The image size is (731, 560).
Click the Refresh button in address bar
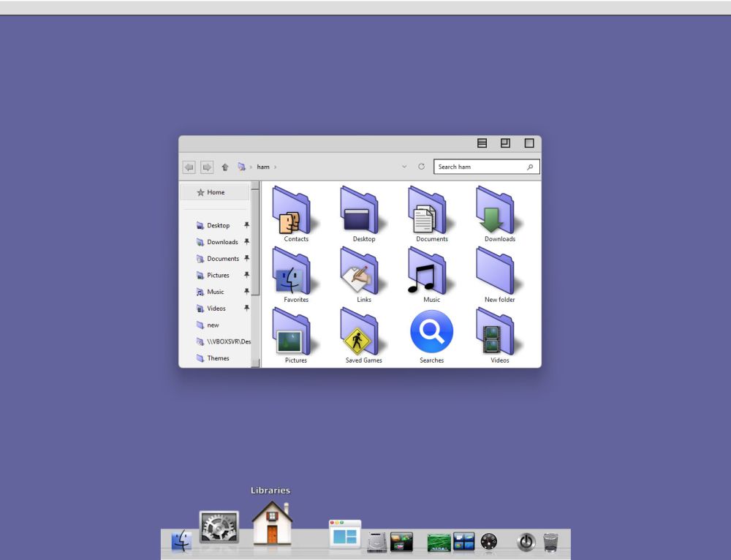422,167
